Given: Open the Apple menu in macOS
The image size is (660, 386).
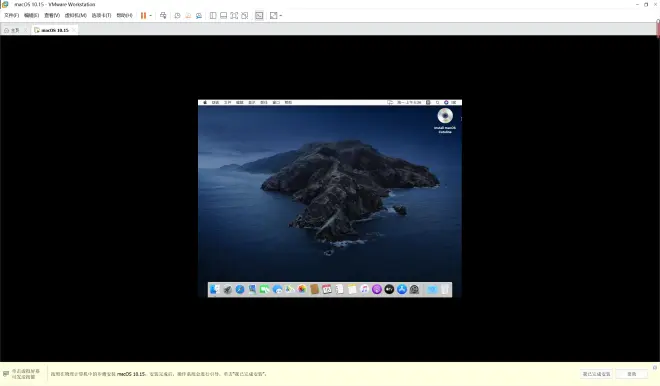Looking at the screenshot, I should 205,103.
